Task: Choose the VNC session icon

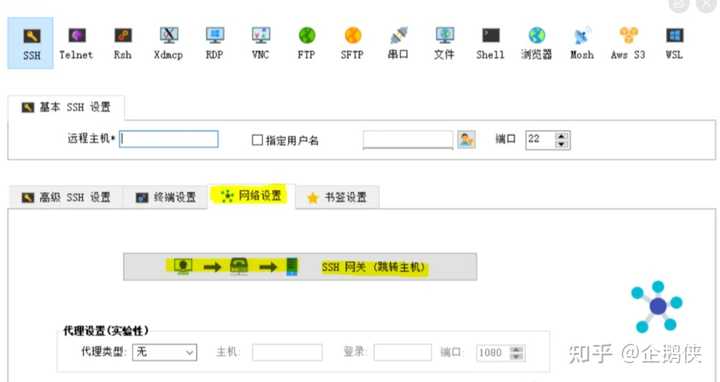Action: click(x=260, y=43)
